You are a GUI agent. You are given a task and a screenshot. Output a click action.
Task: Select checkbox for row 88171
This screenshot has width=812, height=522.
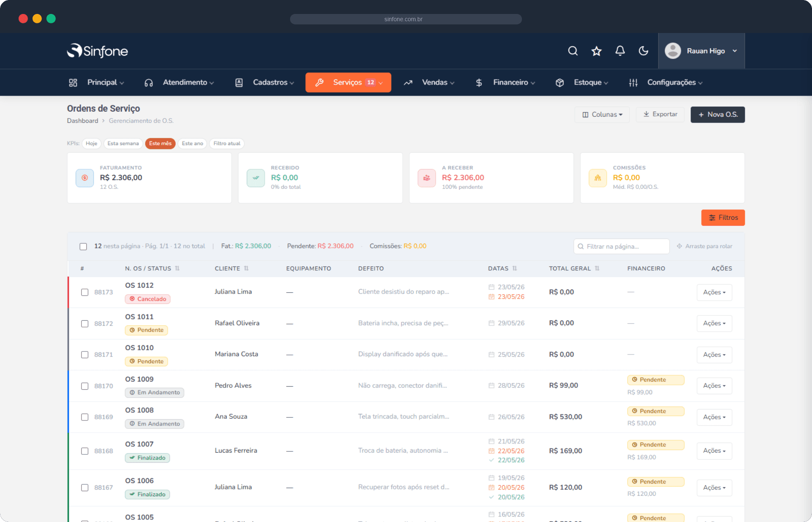coord(85,354)
